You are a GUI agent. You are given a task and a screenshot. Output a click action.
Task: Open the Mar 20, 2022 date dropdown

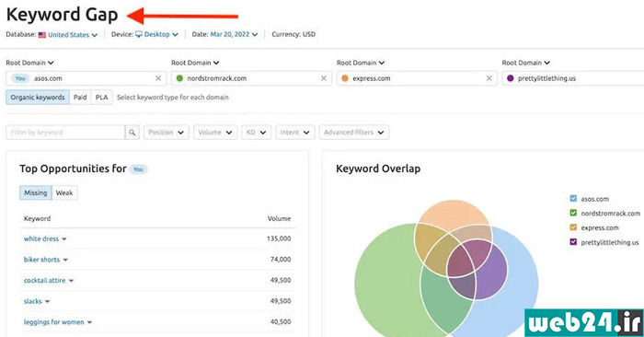coord(234,34)
